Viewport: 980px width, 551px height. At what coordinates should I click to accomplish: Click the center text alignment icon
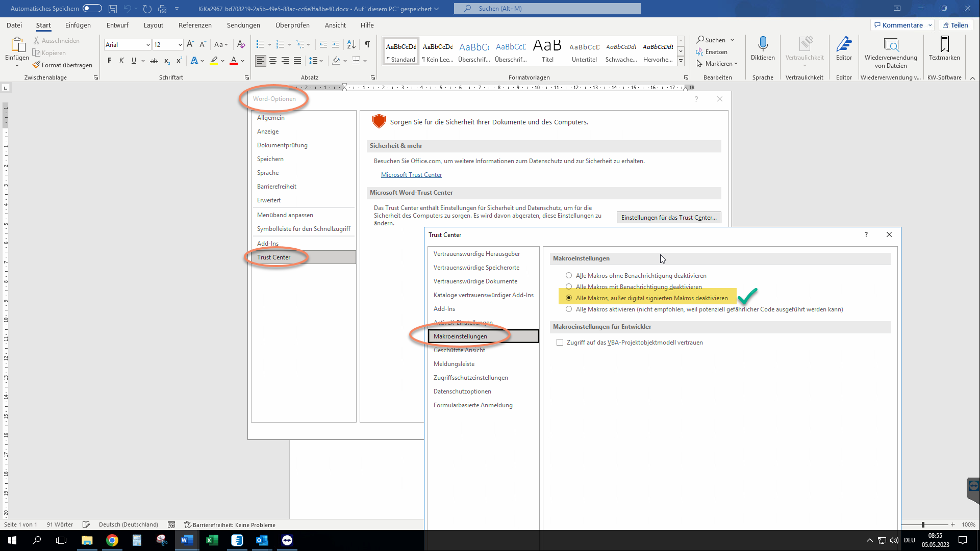[x=273, y=61]
